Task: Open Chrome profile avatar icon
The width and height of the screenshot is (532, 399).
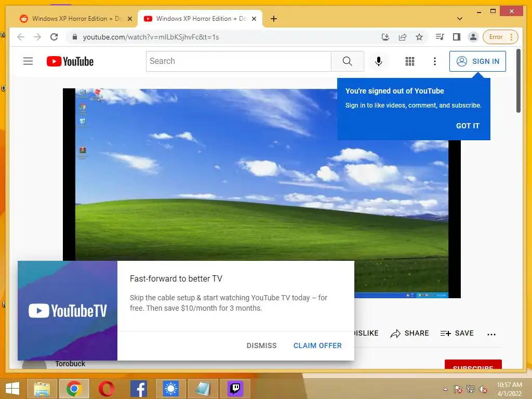Action: 473,37
